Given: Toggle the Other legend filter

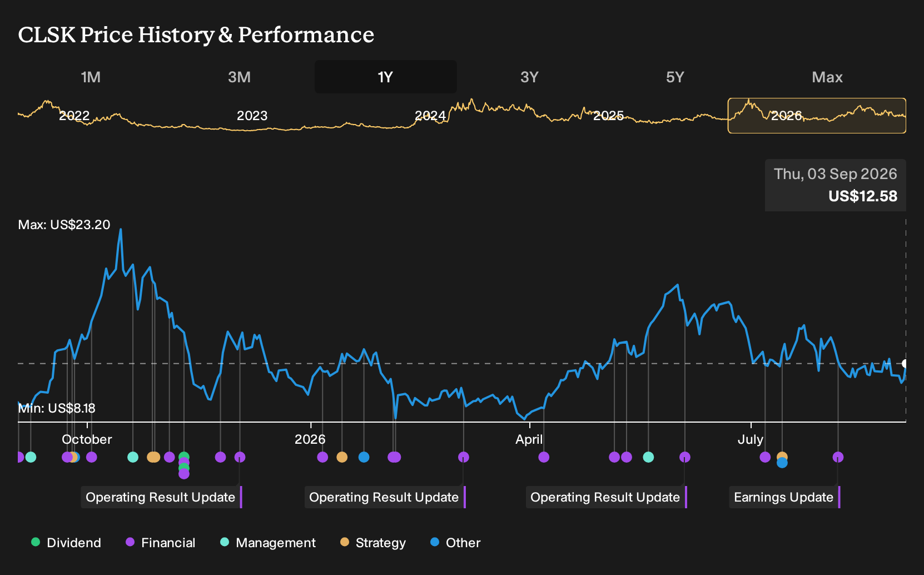Looking at the screenshot, I should point(455,543).
